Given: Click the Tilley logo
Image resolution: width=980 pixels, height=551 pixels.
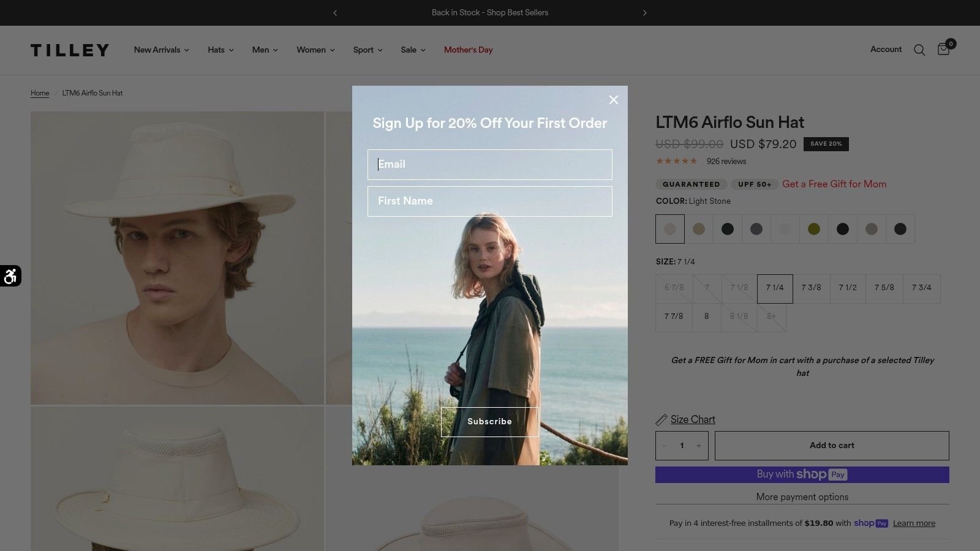Looking at the screenshot, I should [x=70, y=50].
